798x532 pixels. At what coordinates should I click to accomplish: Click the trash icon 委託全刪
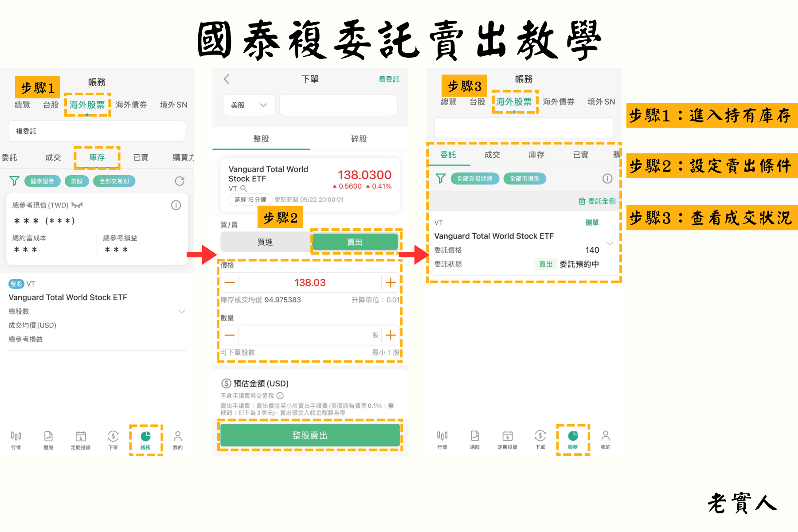(582, 201)
